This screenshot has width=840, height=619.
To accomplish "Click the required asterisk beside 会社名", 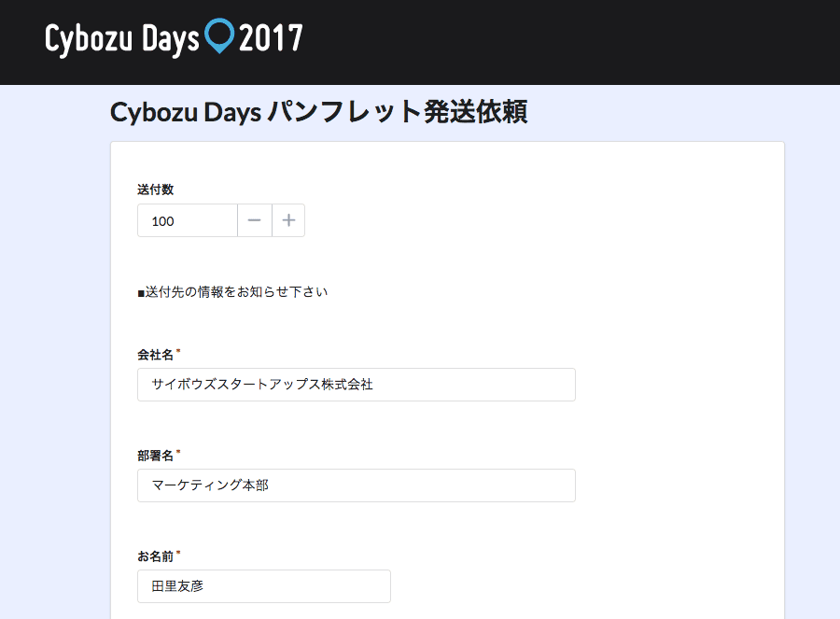I will pos(178,353).
